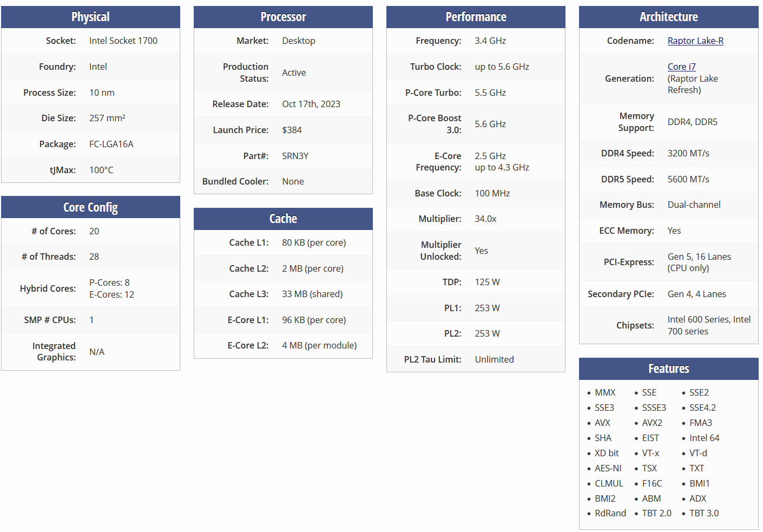Click the '20' number of cores value

click(94, 231)
